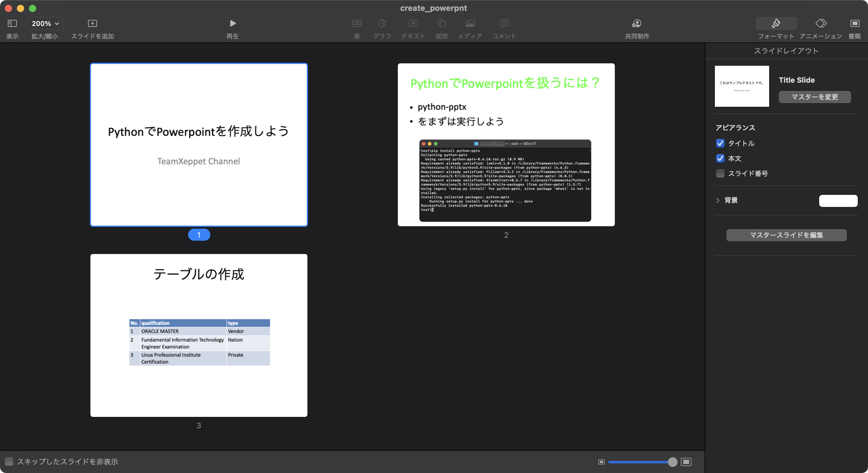Screen dimensions: 868x473
Task: Click the create_powerpnt window title
Action: click(x=433, y=8)
